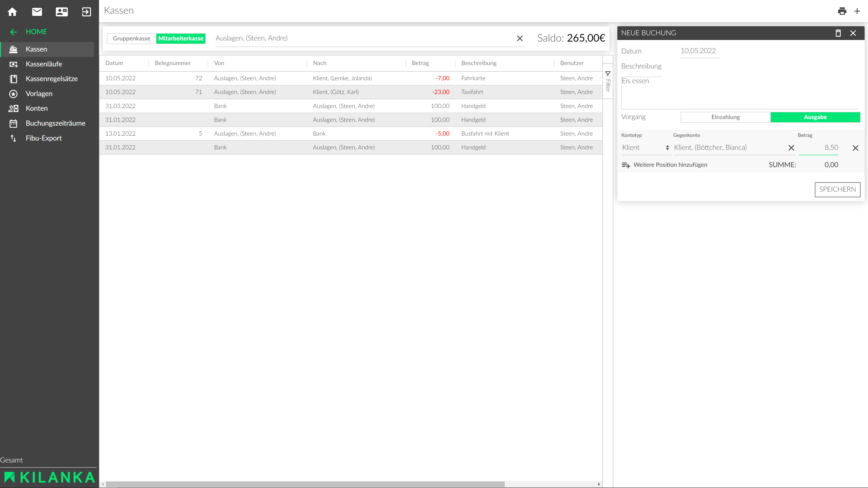This screenshot has width=868, height=488.
Task: Open the Filter funnel panel
Action: (608, 81)
